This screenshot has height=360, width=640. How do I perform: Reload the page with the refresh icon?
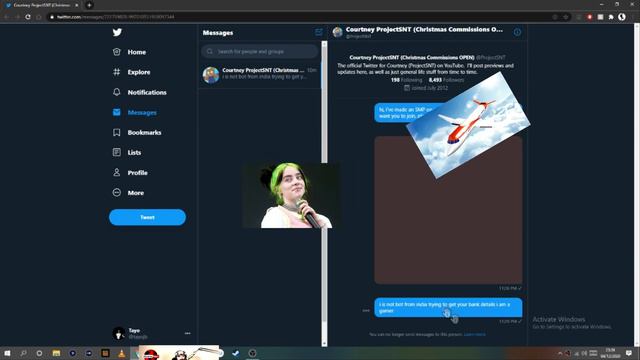tap(28, 17)
